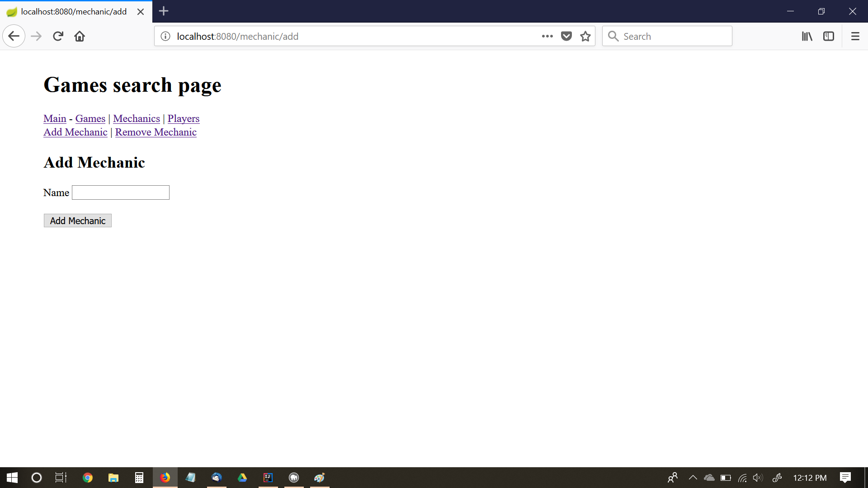Image resolution: width=868 pixels, height=488 pixels.
Task: Show site information icon in address bar
Action: click(165, 36)
